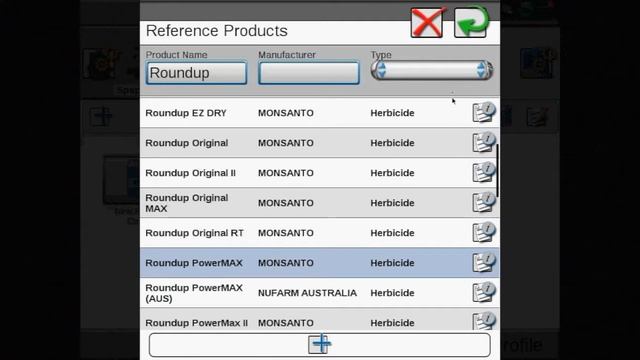
Task: Click the left arrows of Type selector
Action: [x=381, y=70]
